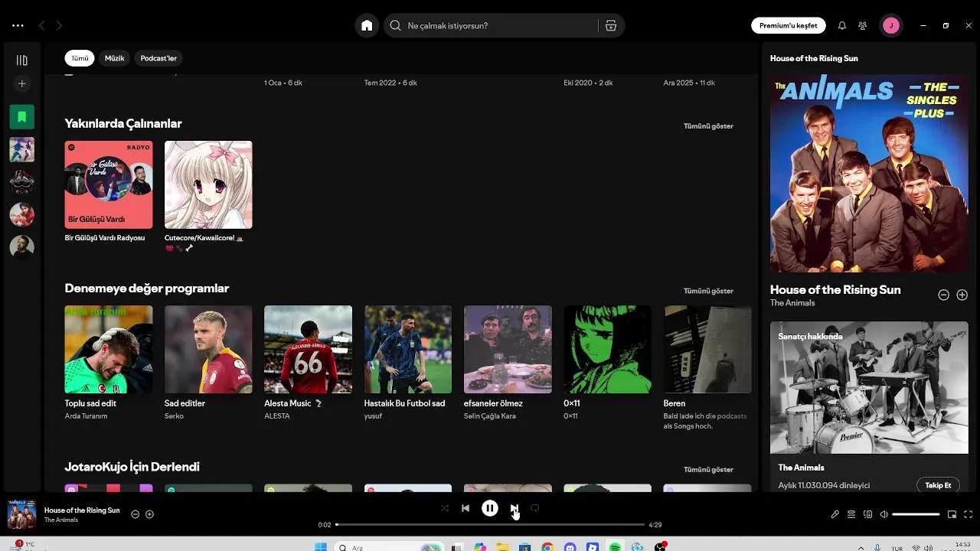Click The Animals name under artist photo
980x551 pixels.
point(801,468)
